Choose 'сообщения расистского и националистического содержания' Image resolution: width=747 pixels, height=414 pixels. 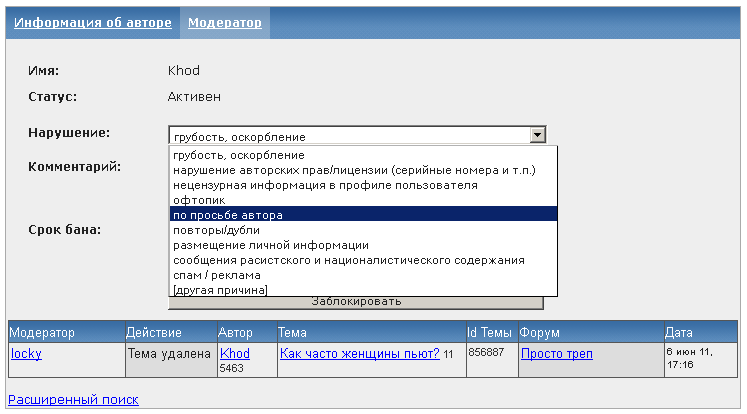pos(349,260)
